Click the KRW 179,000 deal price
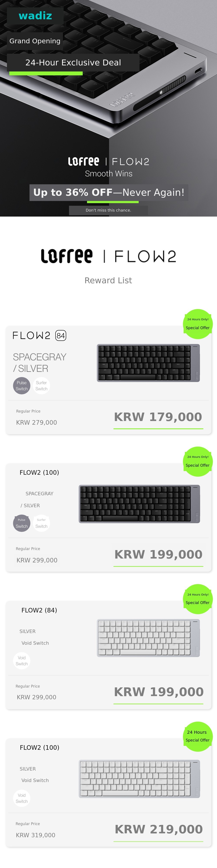 (x=158, y=417)
